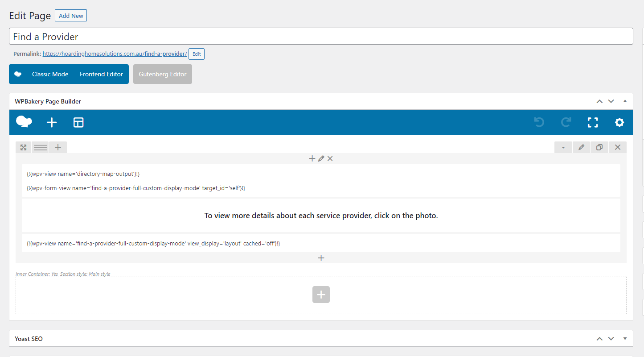Select the 'To view more details' text block
The width and height of the screenshot is (644, 357).
click(x=321, y=216)
